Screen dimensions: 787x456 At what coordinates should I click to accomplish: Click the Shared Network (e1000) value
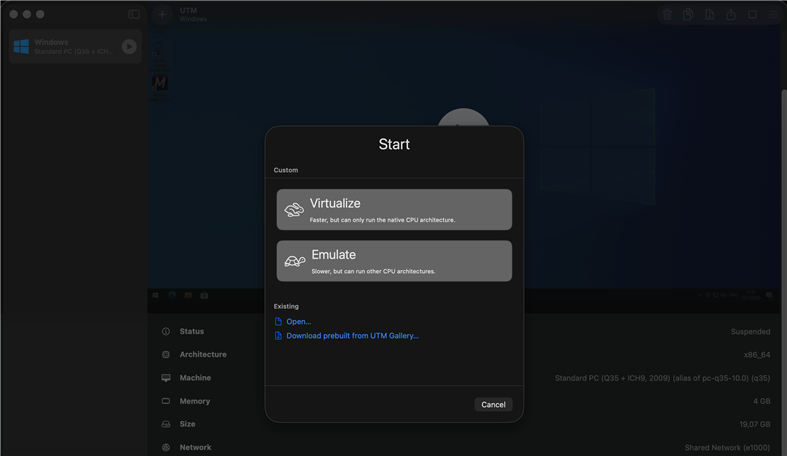tap(727, 447)
